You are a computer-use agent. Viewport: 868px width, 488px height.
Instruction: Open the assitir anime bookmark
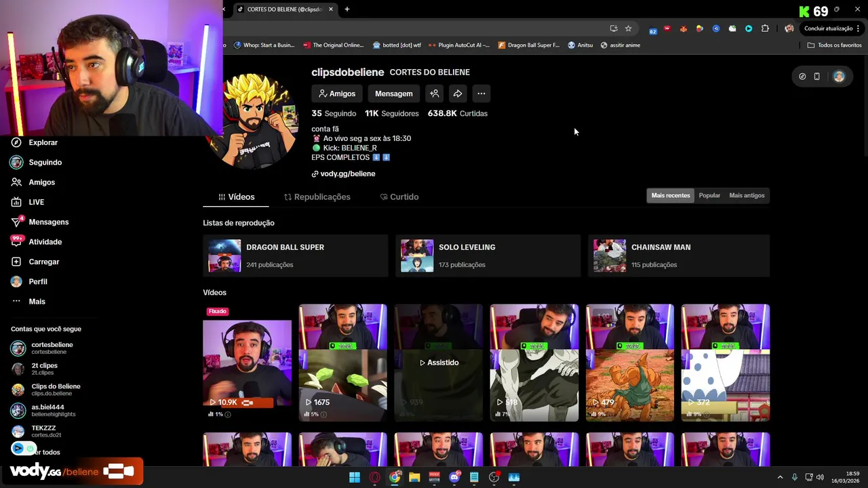620,45
